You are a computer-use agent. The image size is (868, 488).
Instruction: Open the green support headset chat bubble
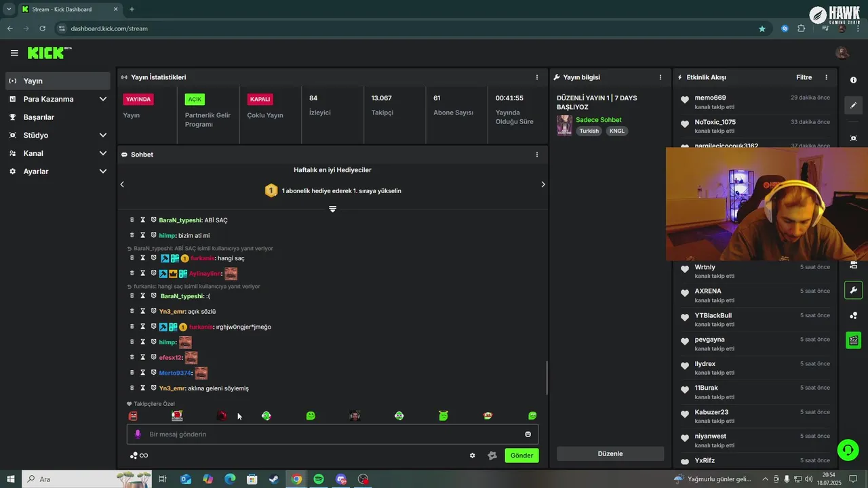coord(847,449)
